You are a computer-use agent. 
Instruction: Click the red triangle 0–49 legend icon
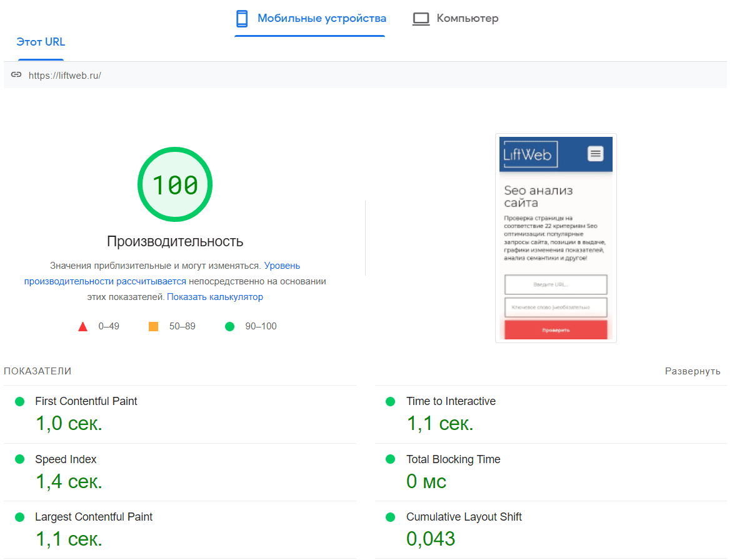[x=83, y=326]
